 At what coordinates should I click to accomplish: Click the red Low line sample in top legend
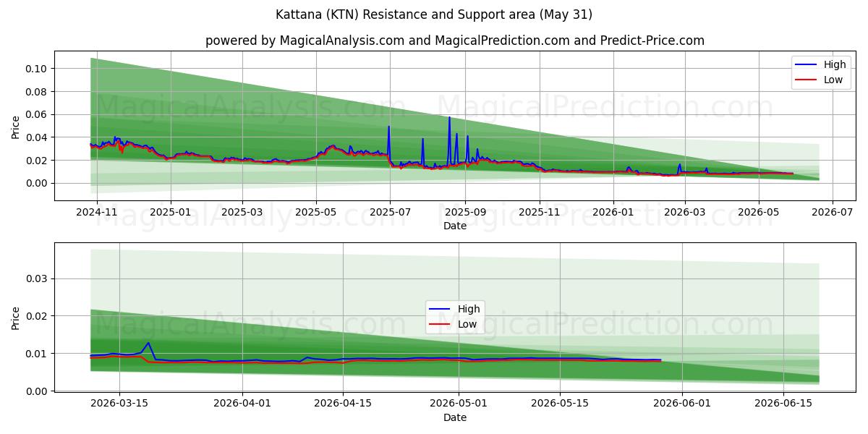(805, 80)
